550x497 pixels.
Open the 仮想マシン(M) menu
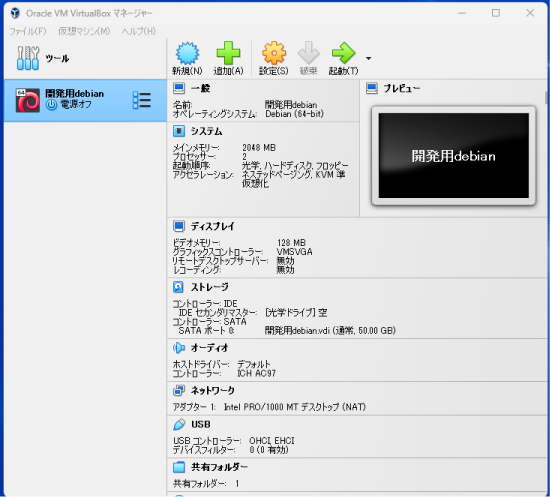click(x=84, y=31)
